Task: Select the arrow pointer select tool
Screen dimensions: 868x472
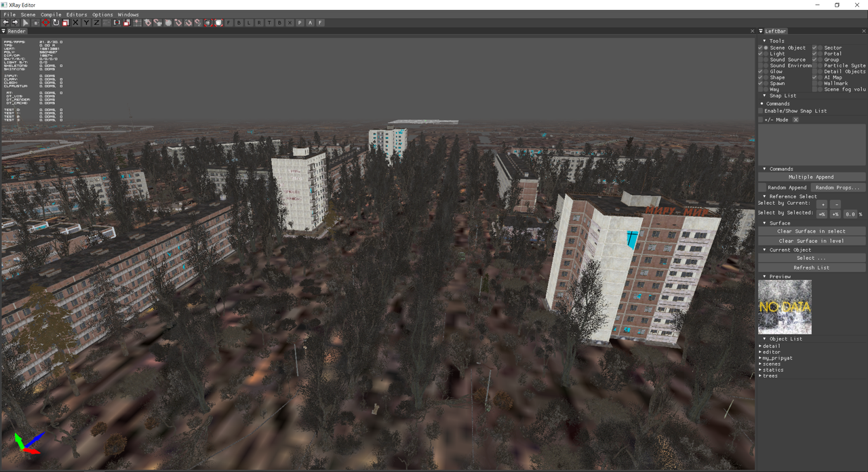Action: click(25, 22)
